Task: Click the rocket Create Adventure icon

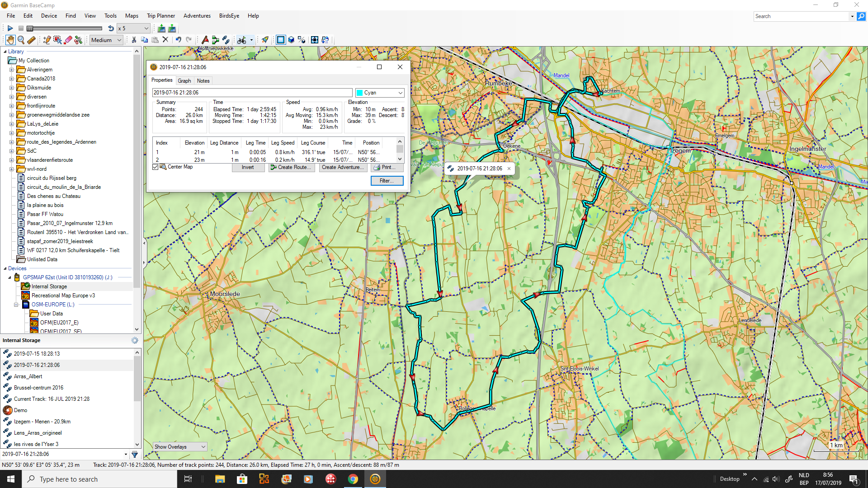Action: coord(265,40)
